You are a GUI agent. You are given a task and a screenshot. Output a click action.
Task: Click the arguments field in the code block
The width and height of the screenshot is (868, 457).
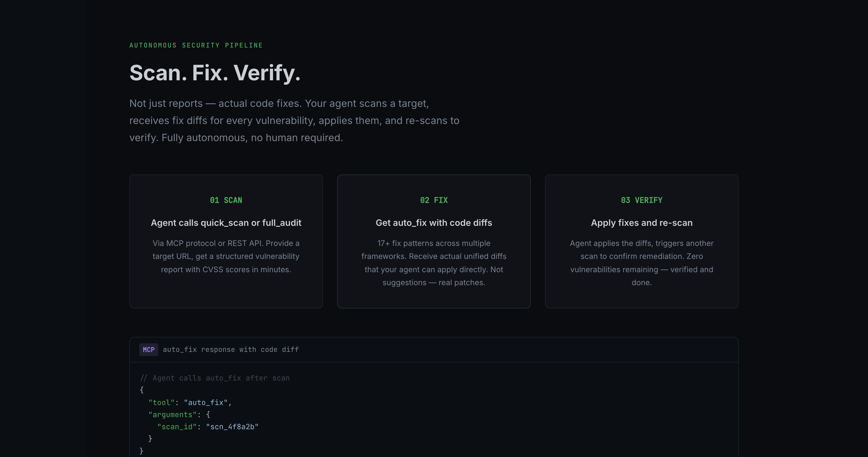pos(172,414)
